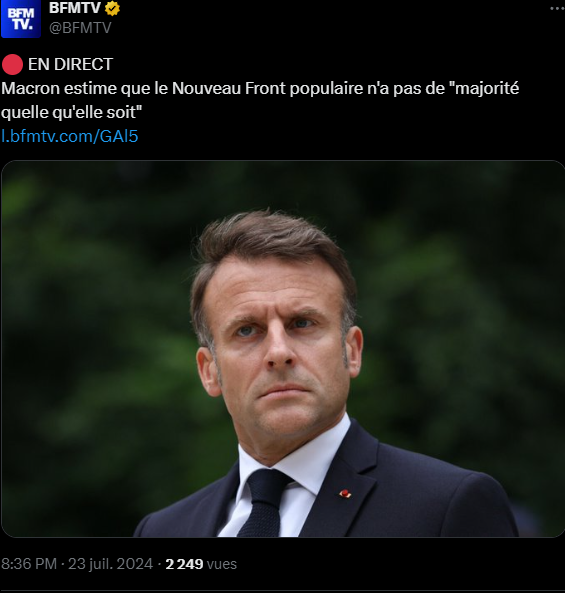Viewport: 565px width, 593px height.
Task: Click the EN DIRECT label text
Action: point(70,64)
